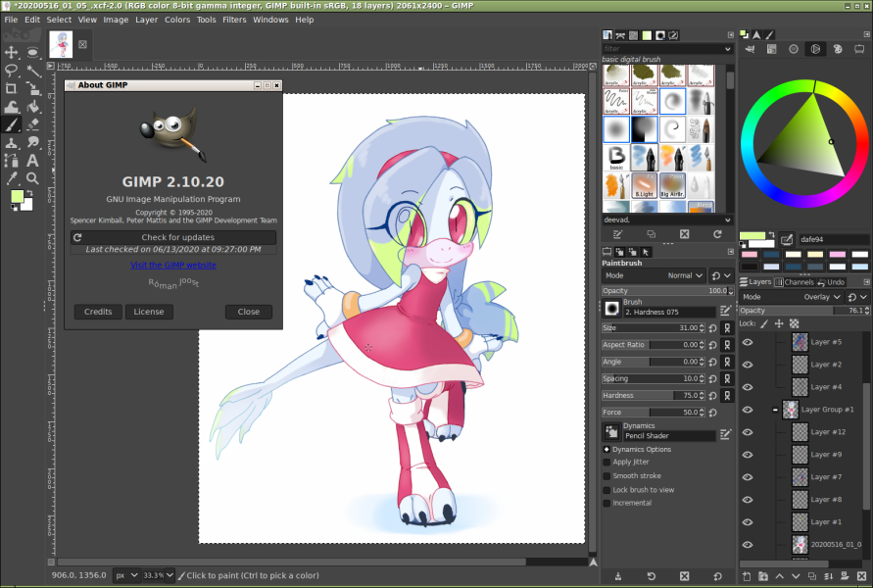Enable Apply Jitter checkbox
873x588 pixels.
(606, 463)
